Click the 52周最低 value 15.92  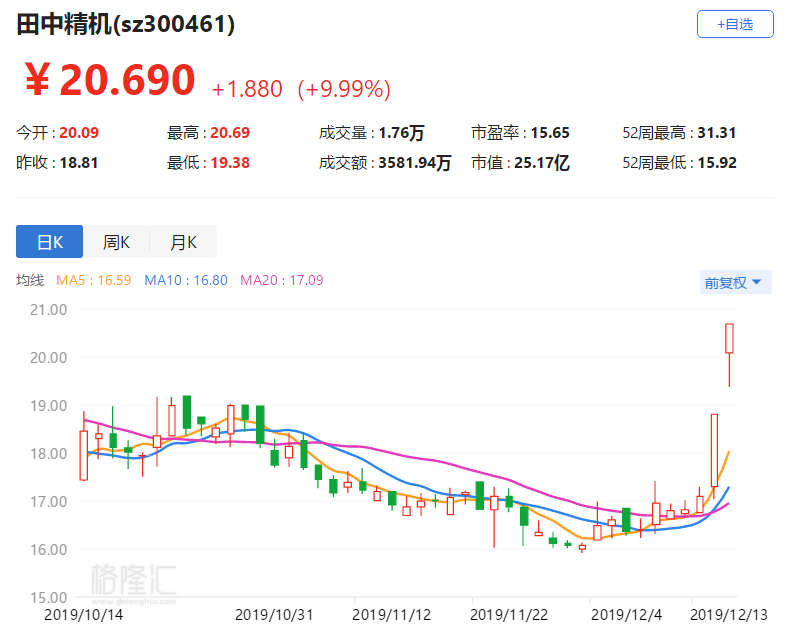point(717,163)
